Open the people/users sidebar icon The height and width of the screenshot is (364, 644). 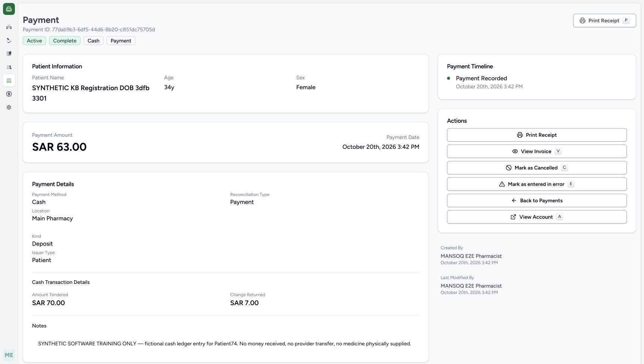9,67
